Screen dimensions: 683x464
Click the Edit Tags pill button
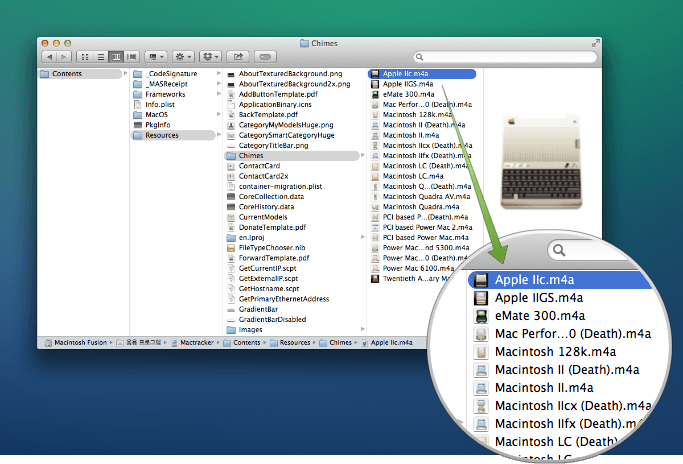265,57
